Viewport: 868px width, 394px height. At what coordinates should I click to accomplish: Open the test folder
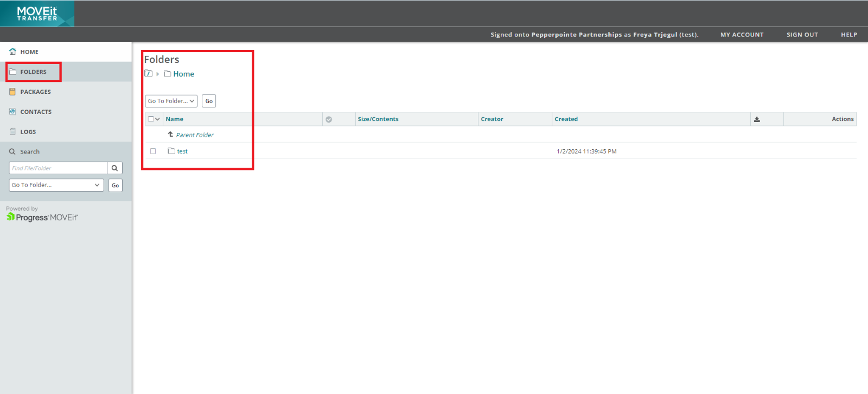pos(182,151)
